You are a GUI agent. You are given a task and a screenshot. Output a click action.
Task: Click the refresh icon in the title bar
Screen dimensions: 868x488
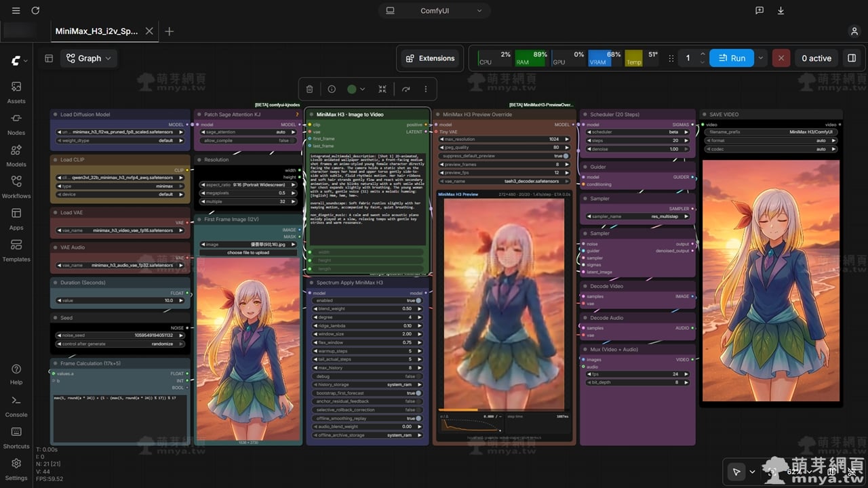[35, 11]
